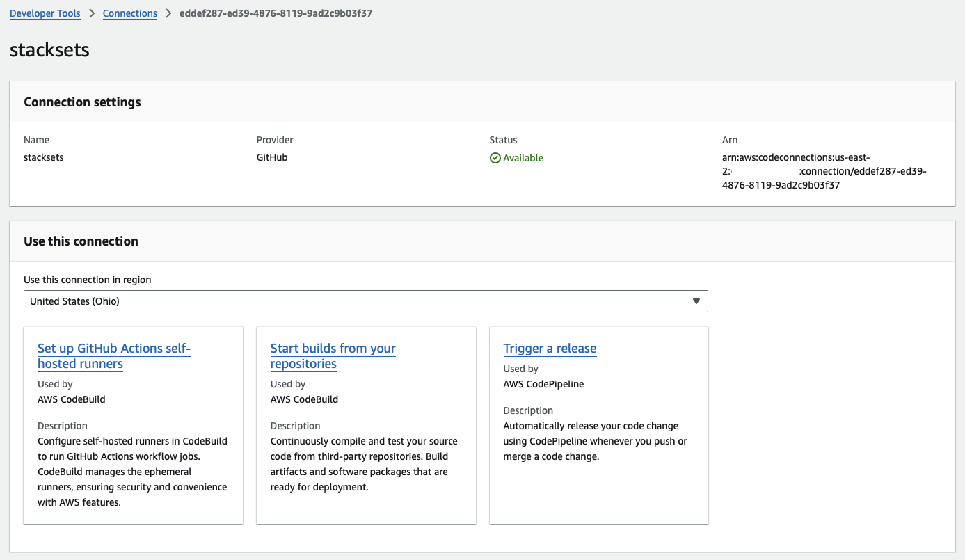Click the chevron separator after Developer Tools

92,13
